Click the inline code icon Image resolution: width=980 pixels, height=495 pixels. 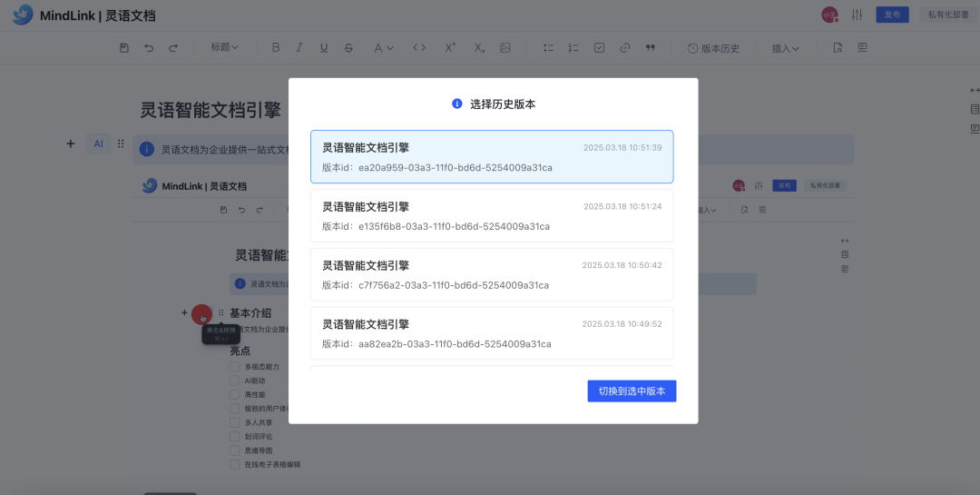pyautogui.click(x=419, y=47)
